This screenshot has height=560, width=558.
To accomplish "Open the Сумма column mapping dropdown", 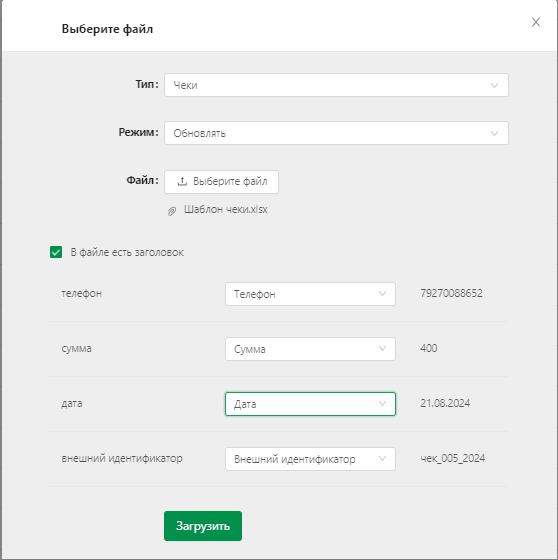I will (x=310, y=349).
